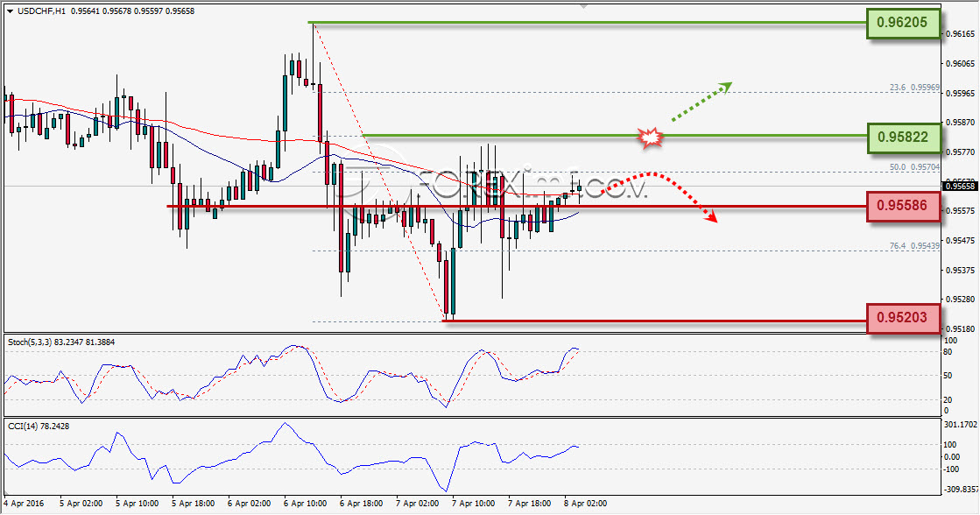
Task: Click price axis value 0.95770
Action: tap(959, 152)
